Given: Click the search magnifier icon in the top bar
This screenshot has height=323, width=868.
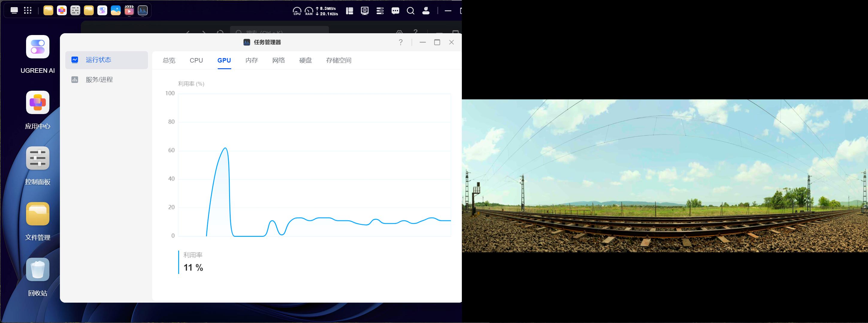Looking at the screenshot, I should point(410,11).
